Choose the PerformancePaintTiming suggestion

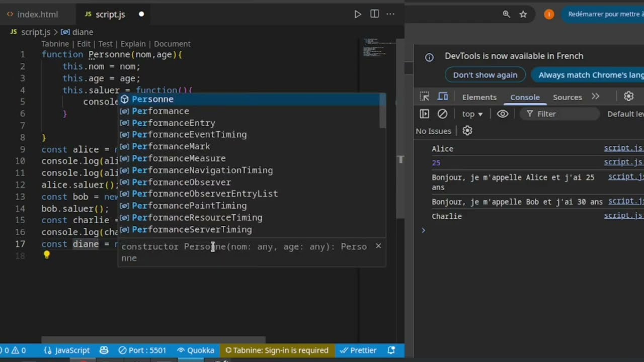point(249,206)
